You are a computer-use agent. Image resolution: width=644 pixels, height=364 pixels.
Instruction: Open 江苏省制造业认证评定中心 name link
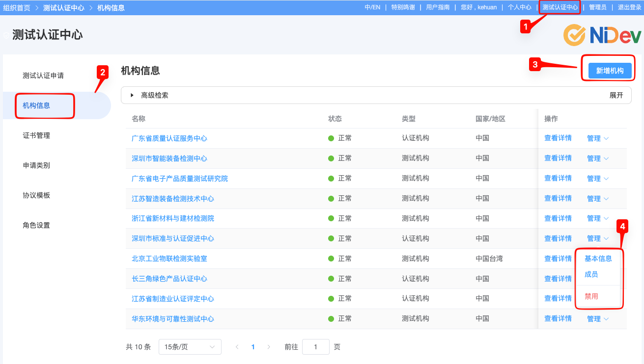173,299
